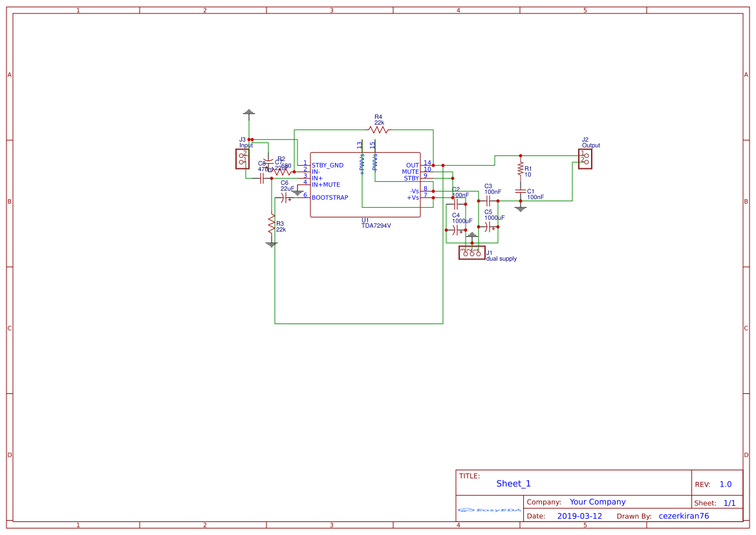Click the junction dot above resistor R1
756x535 pixels.
click(x=520, y=156)
